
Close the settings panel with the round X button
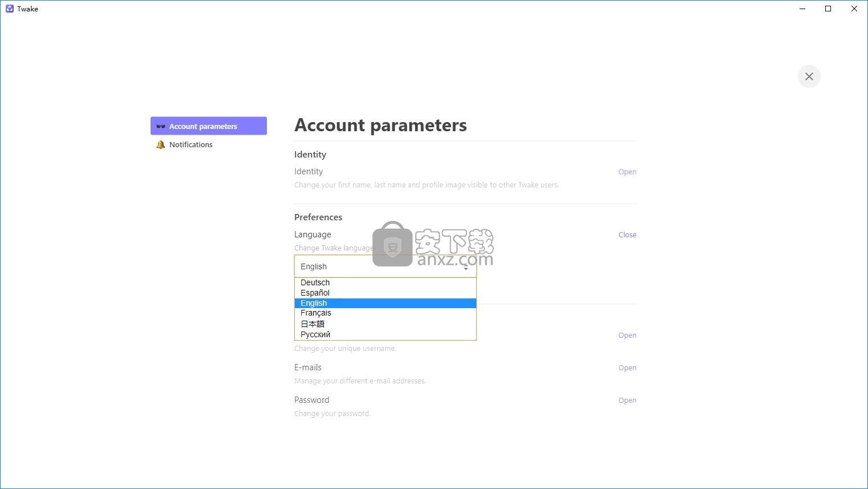[809, 76]
